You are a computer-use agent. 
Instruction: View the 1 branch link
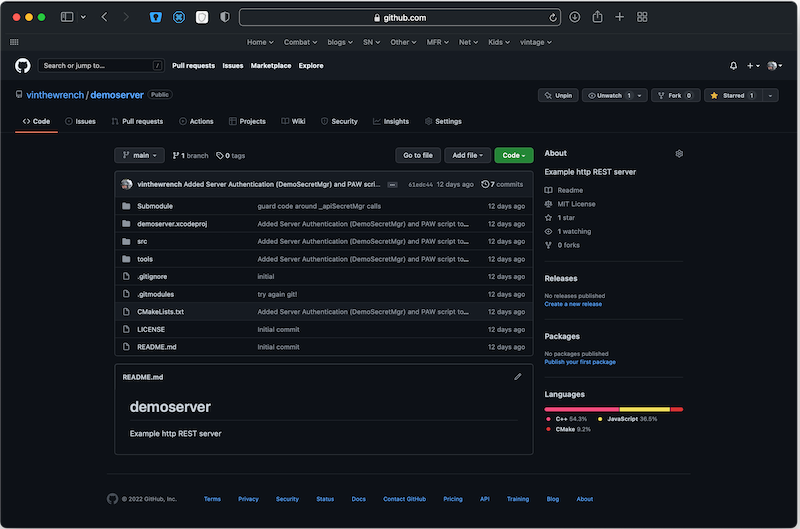[190, 156]
